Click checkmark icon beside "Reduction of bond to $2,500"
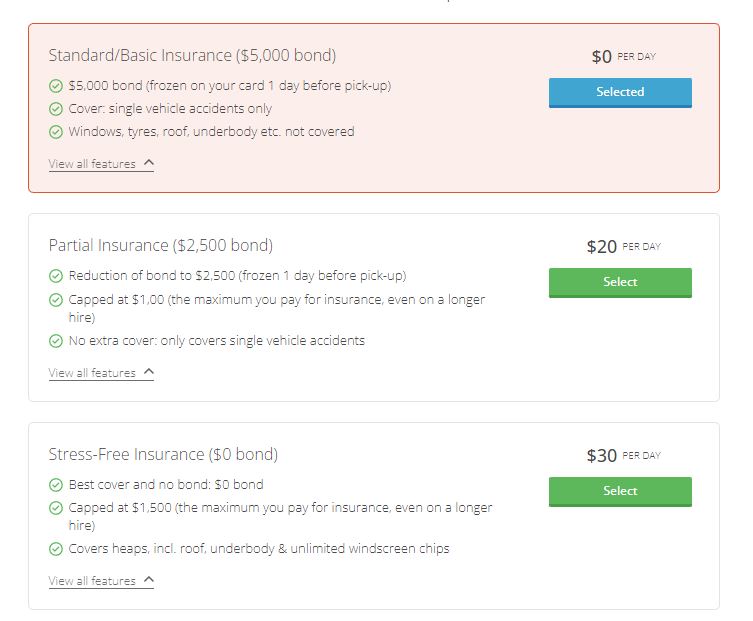This screenshot has height=621, width=753. point(56,276)
